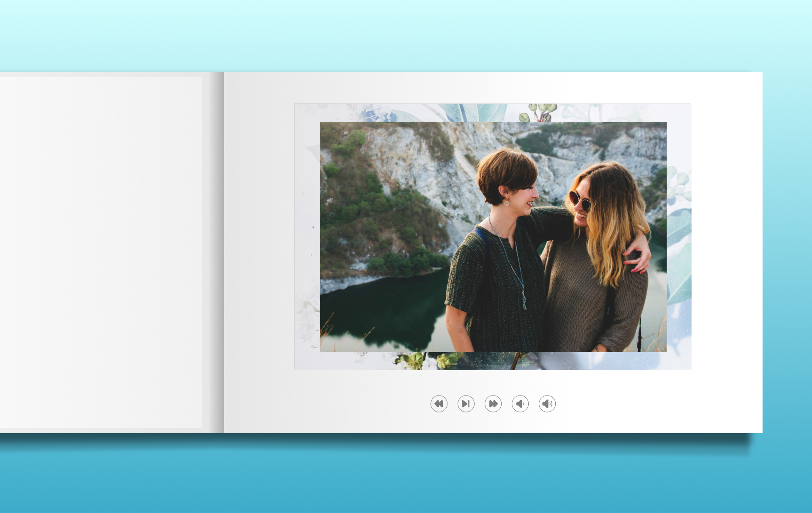Open the framed photo of two women

(x=493, y=237)
